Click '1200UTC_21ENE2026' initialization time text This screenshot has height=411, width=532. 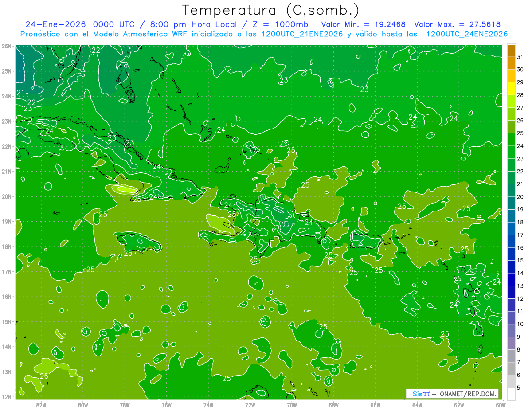click(x=302, y=34)
